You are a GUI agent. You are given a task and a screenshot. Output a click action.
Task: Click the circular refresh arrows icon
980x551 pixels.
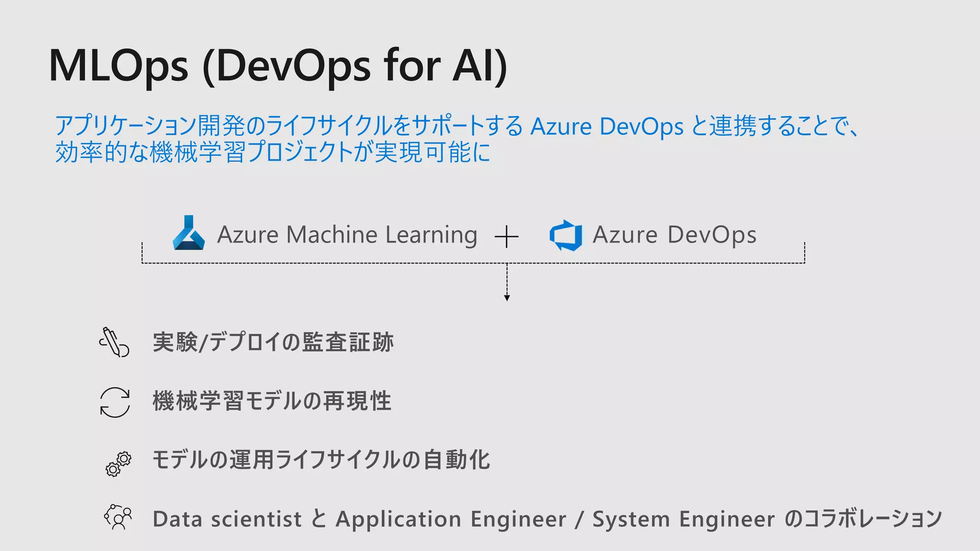click(x=115, y=402)
